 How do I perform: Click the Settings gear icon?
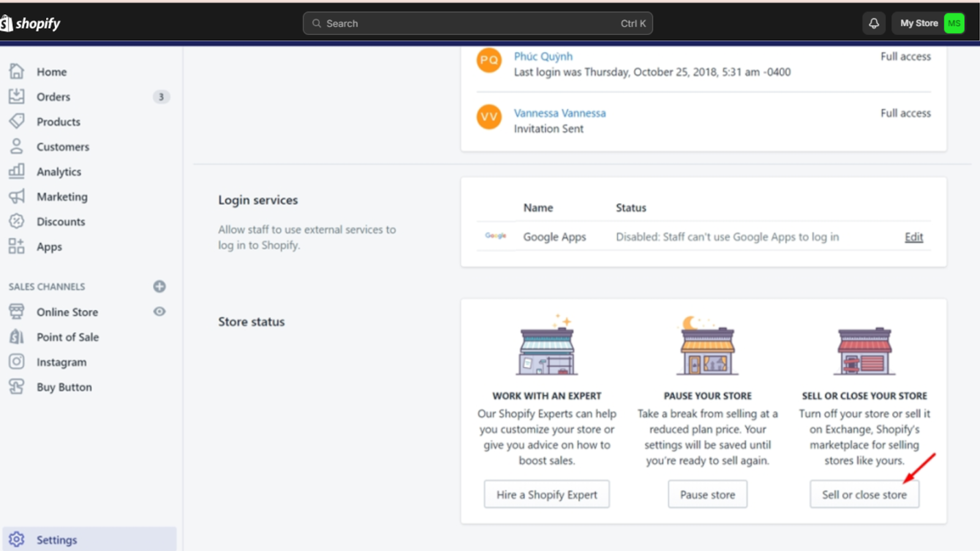pos(17,539)
